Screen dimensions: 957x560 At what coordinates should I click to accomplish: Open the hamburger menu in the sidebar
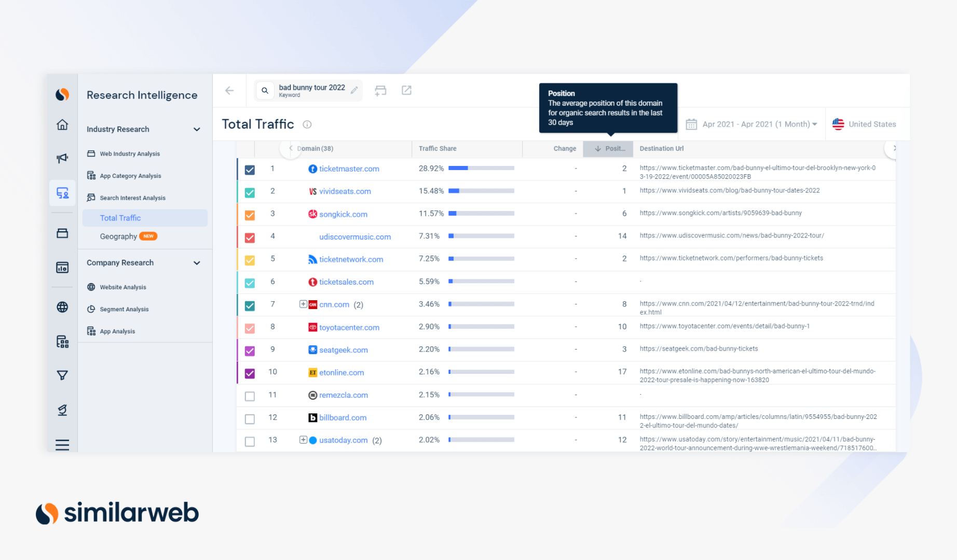[62, 445]
